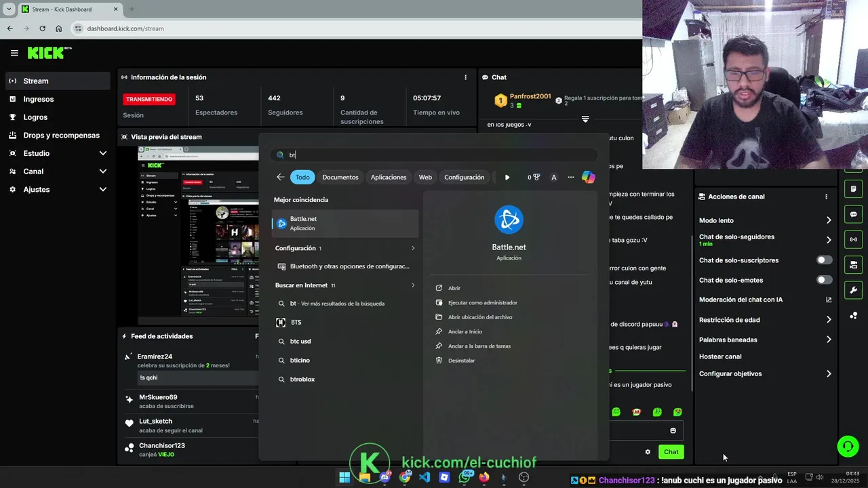The width and height of the screenshot is (868, 488).
Task: Click the rewards points icon in search
Action: coord(534,178)
